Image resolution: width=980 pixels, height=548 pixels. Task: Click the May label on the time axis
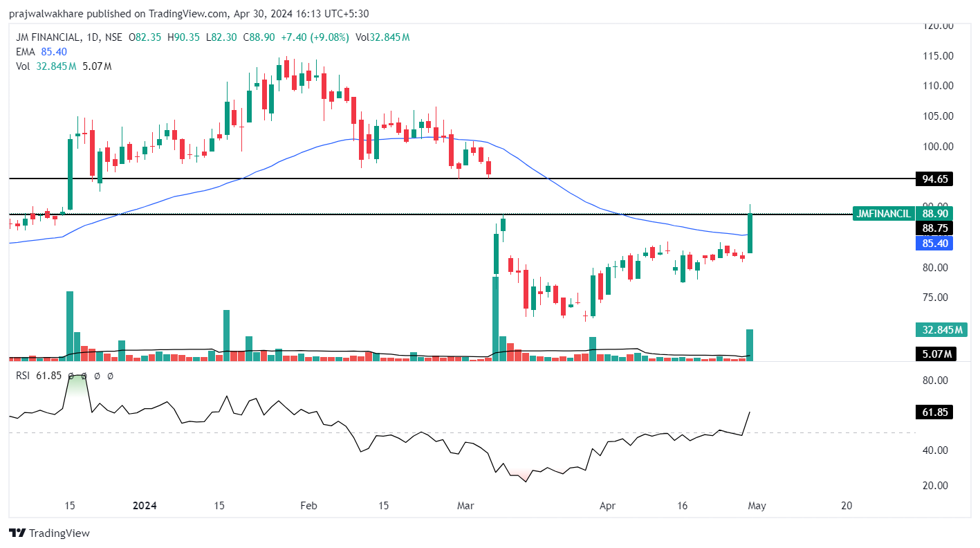(x=756, y=506)
